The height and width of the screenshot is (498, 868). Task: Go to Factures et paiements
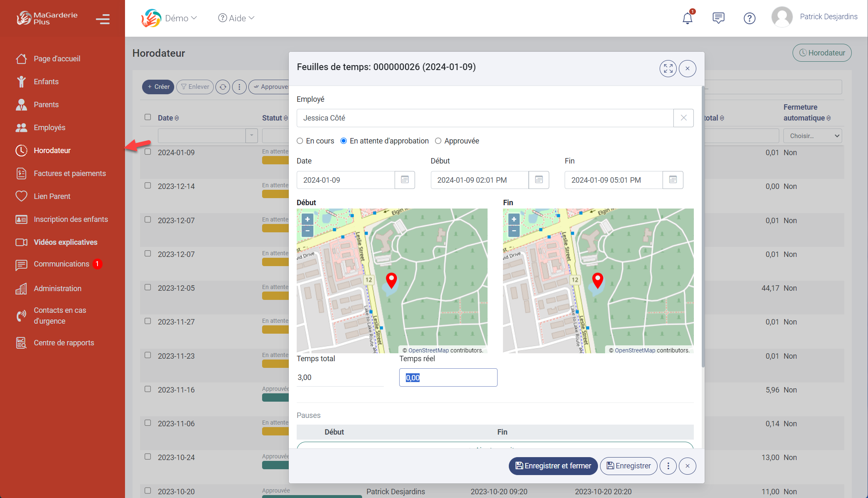70,173
